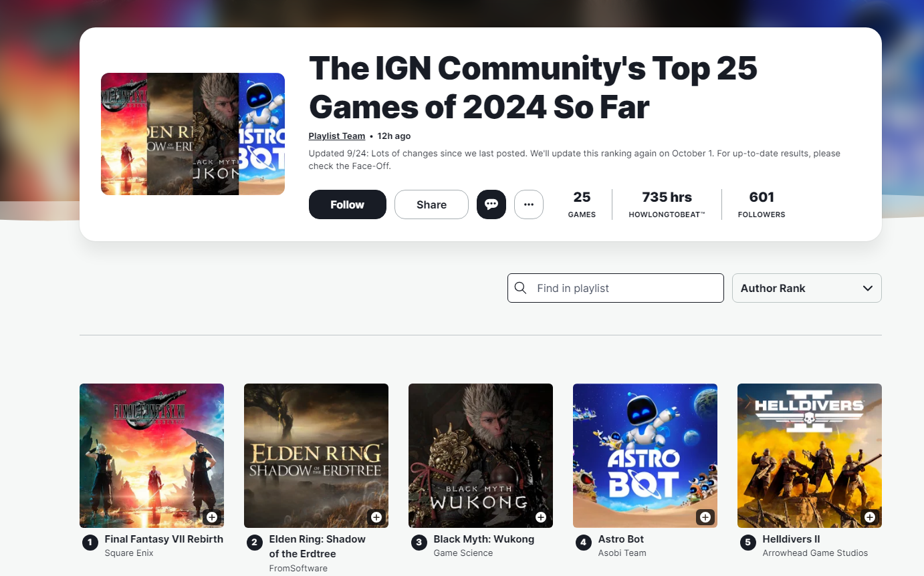Click the add icon on Final Fantasy VII Rebirth
The height and width of the screenshot is (576, 924).
click(211, 517)
